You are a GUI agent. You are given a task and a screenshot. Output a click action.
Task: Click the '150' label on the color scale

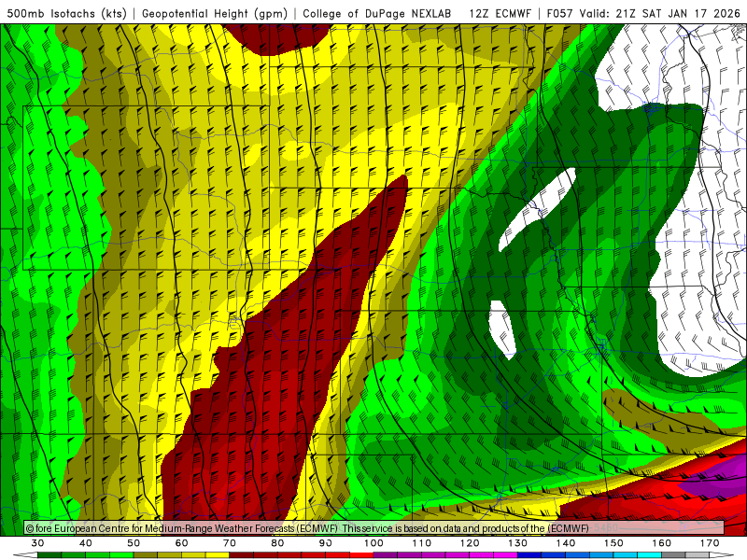point(613,543)
